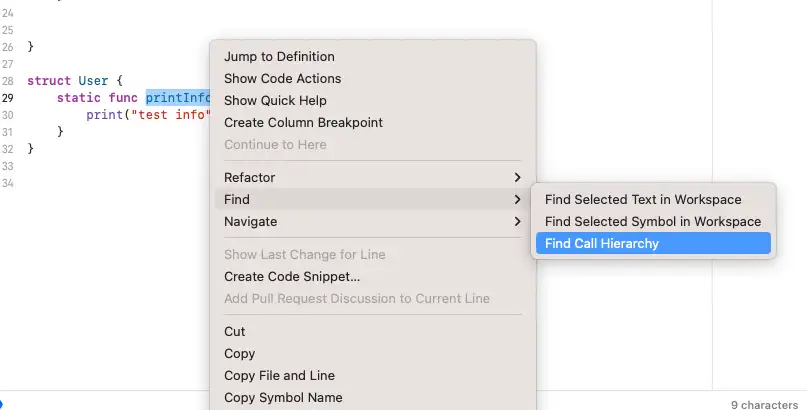Choose Copy from the context menu
807x410 pixels.
(240, 354)
